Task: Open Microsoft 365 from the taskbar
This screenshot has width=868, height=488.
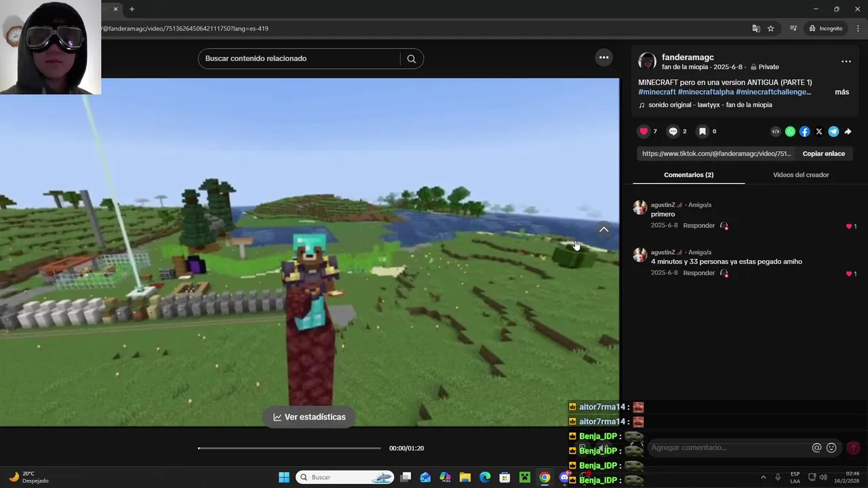Action: coord(445,477)
